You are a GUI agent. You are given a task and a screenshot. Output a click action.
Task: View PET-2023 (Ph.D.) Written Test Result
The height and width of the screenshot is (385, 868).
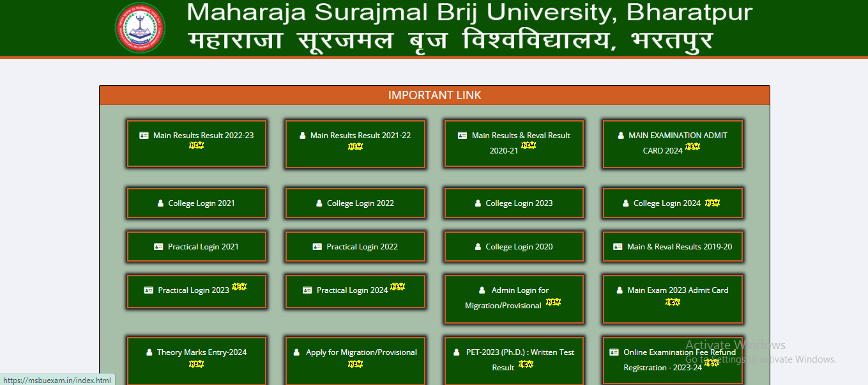click(x=514, y=361)
